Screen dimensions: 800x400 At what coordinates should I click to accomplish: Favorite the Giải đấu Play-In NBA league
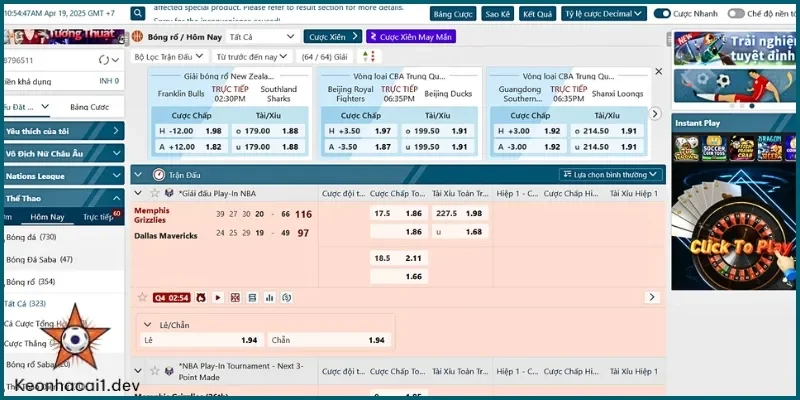[155, 193]
